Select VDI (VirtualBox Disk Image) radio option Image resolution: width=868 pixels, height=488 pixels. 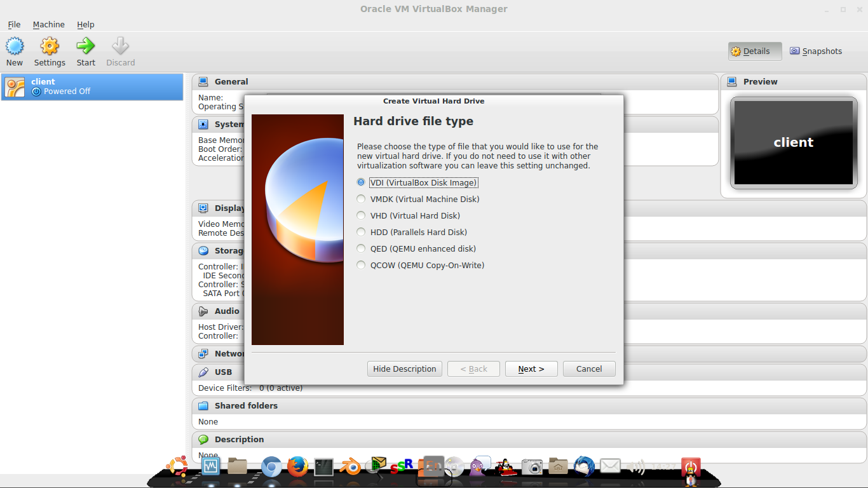[x=361, y=182]
